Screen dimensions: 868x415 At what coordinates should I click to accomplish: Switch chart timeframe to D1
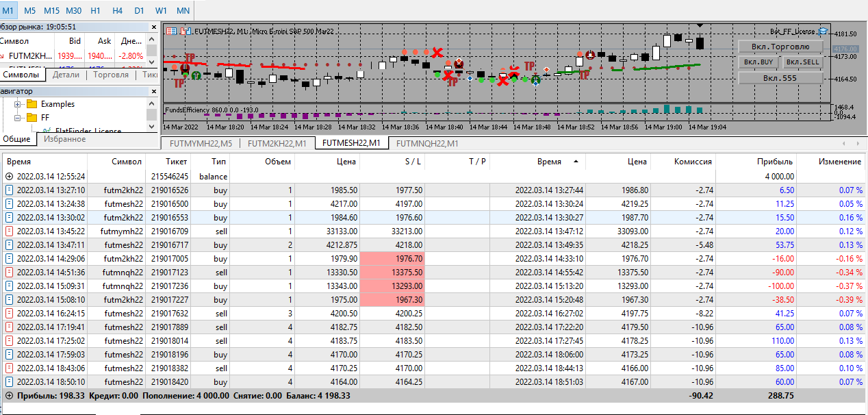(x=139, y=10)
